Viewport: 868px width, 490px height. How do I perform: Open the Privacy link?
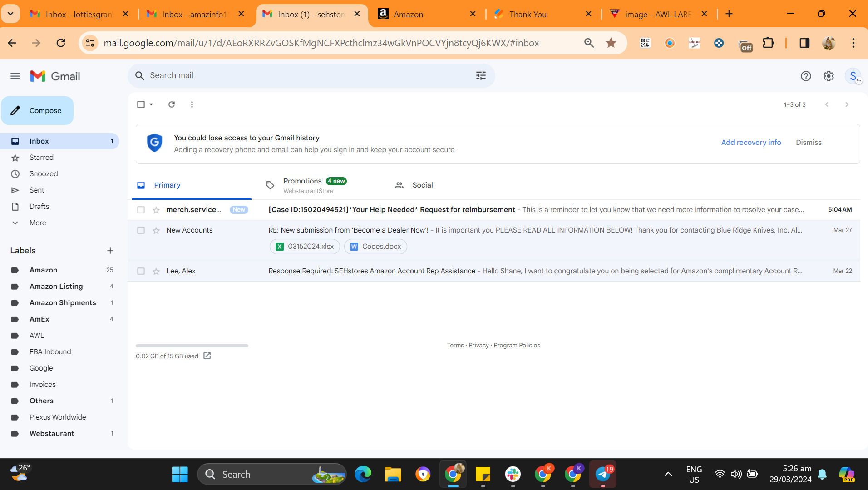[x=478, y=345]
